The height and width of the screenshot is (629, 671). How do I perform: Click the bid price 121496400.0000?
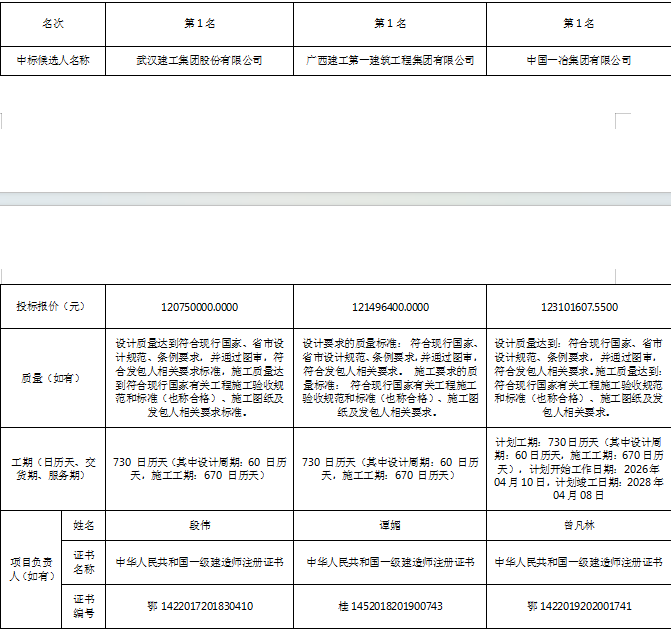click(390, 307)
